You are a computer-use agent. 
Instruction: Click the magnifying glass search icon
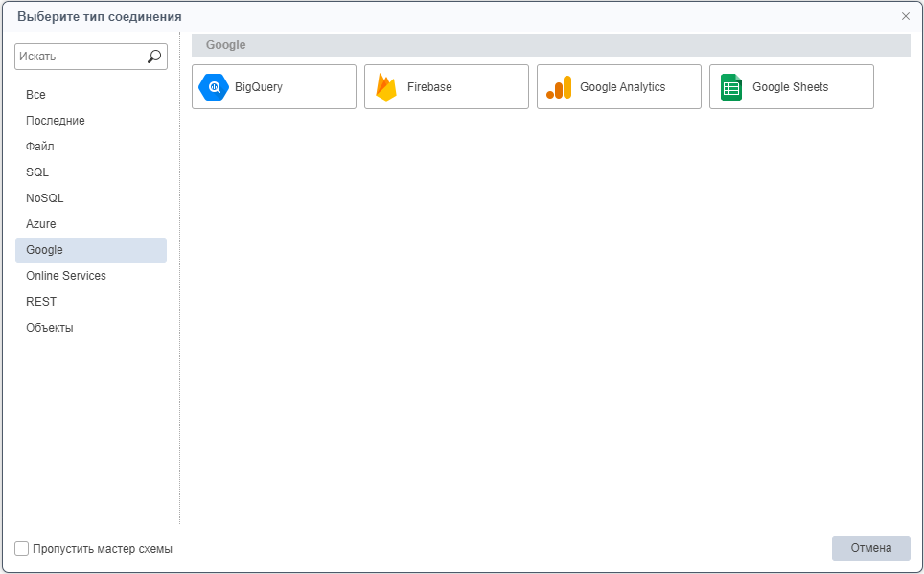pyautogui.click(x=154, y=57)
